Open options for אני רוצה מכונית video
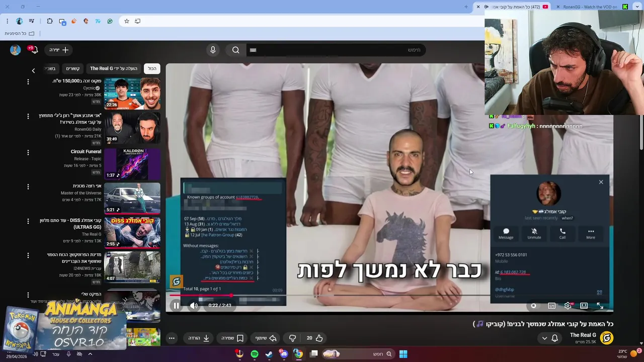Screen dimensions: 644x362 click(28, 187)
